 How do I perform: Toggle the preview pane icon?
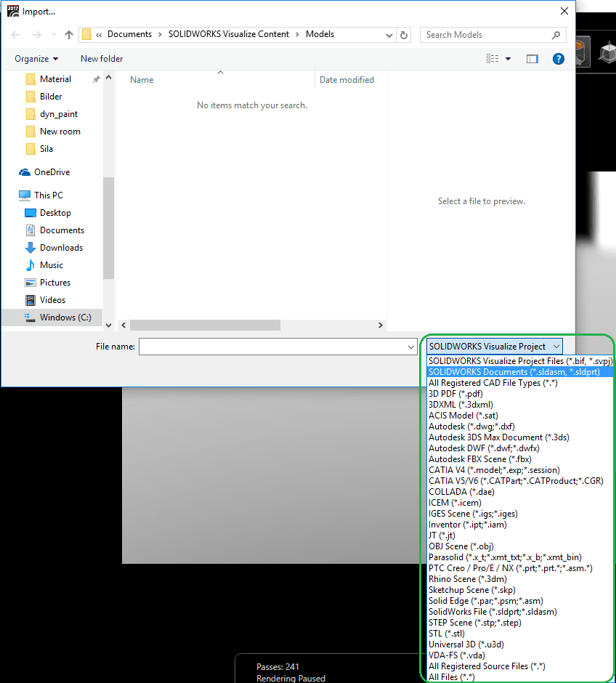[x=532, y=59]
